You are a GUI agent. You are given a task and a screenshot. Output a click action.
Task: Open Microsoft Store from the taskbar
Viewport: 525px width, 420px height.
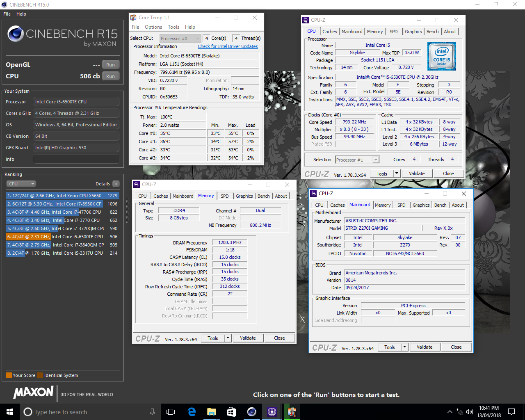tap(232, 412)
